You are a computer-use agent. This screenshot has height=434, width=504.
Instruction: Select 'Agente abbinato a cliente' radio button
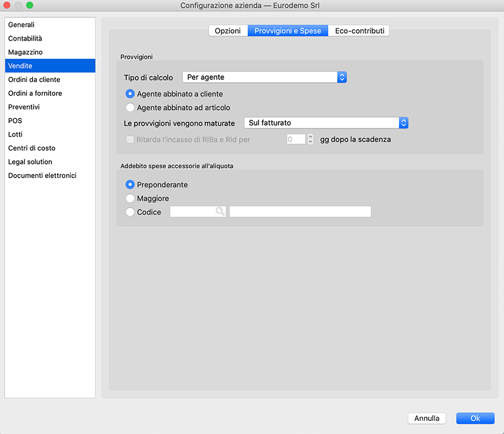[130, 94]
